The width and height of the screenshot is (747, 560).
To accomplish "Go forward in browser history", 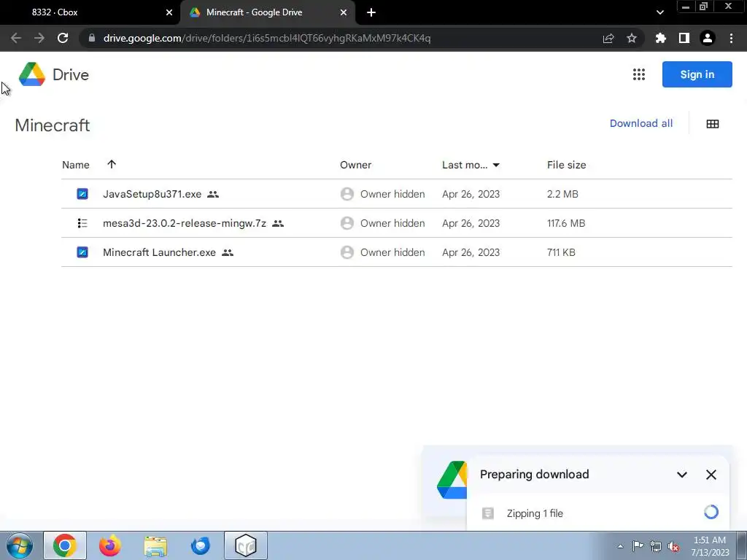I will 39,38.
